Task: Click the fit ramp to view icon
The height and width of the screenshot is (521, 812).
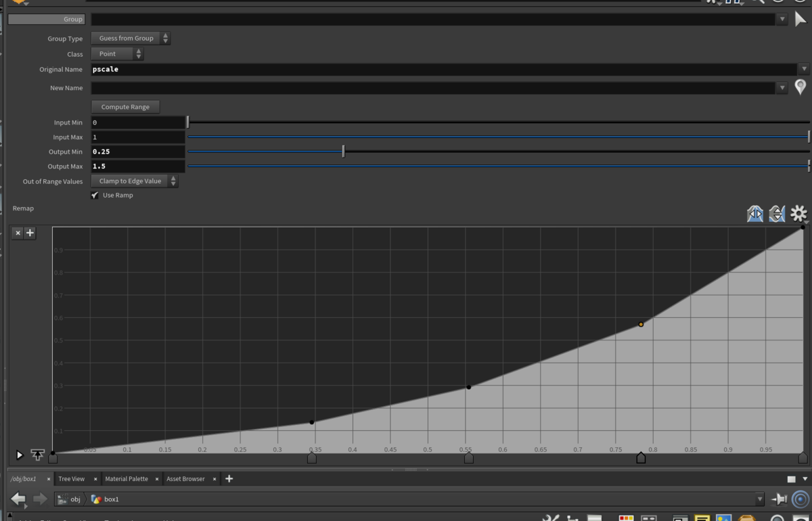Action: (x=37, y=455)
